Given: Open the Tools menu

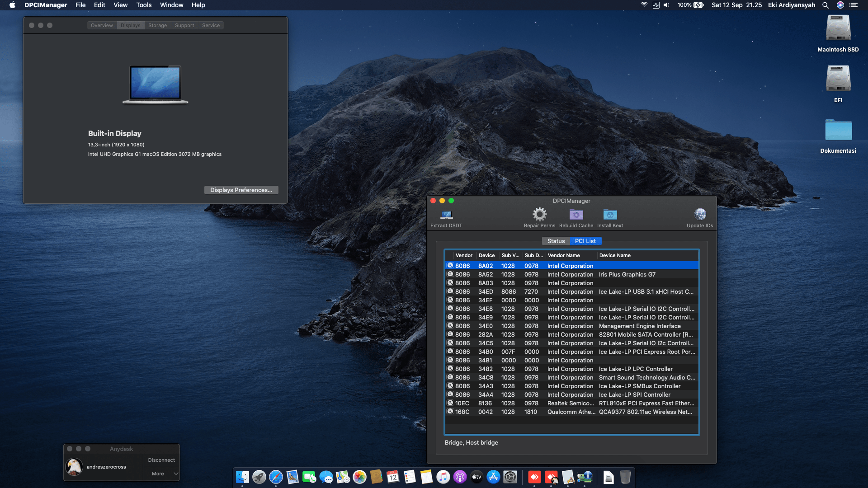Looking at the screenshot, I should 143,5.
